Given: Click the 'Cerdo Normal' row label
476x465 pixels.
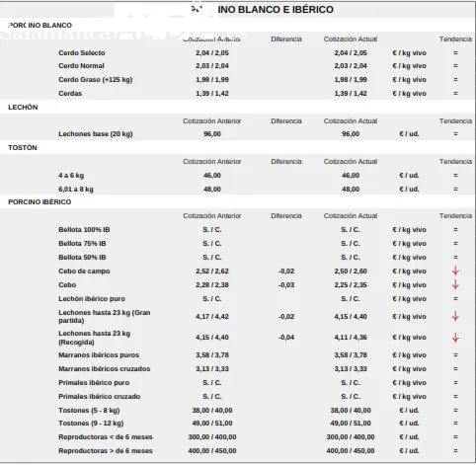Looking at the screenshot, I should (x=81, y=66).
